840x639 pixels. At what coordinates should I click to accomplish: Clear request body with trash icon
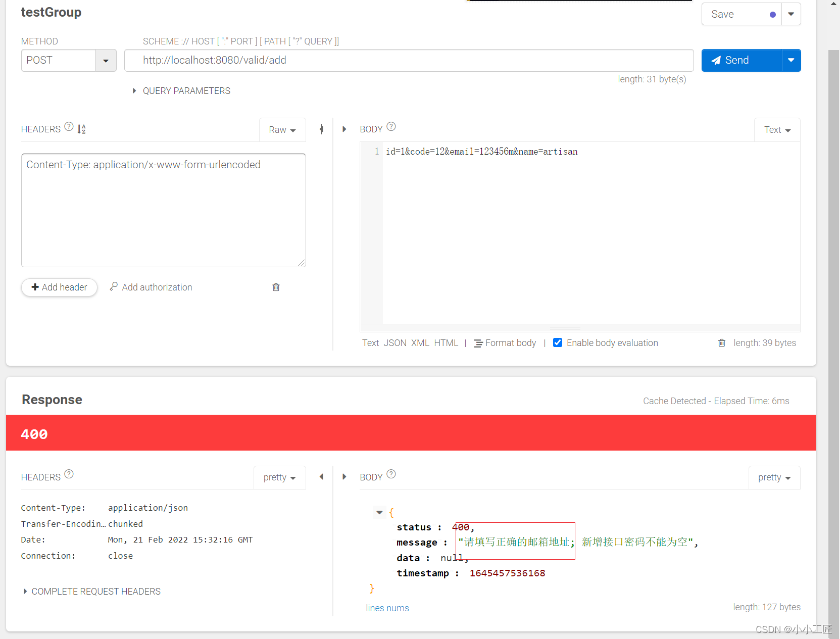click(x=722, y=343)
